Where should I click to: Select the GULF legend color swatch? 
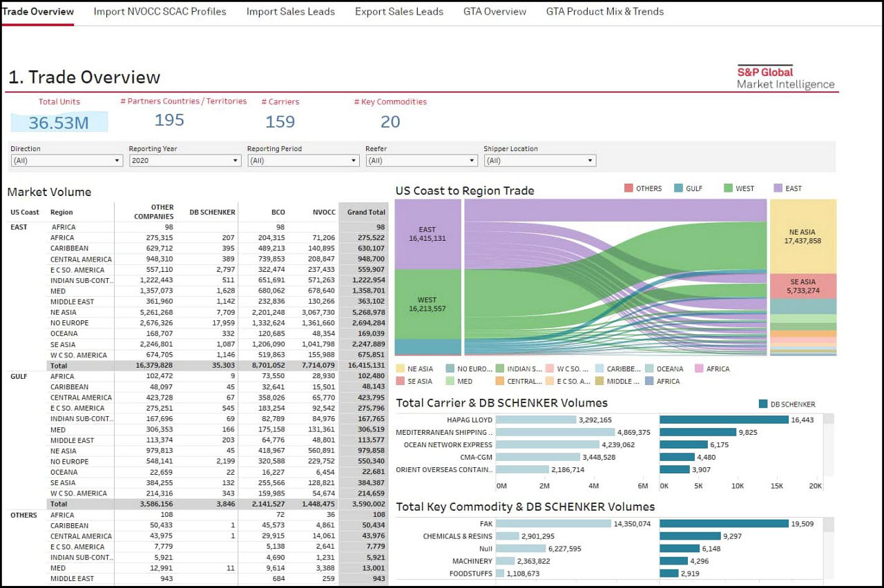click(x=678, y=188)
